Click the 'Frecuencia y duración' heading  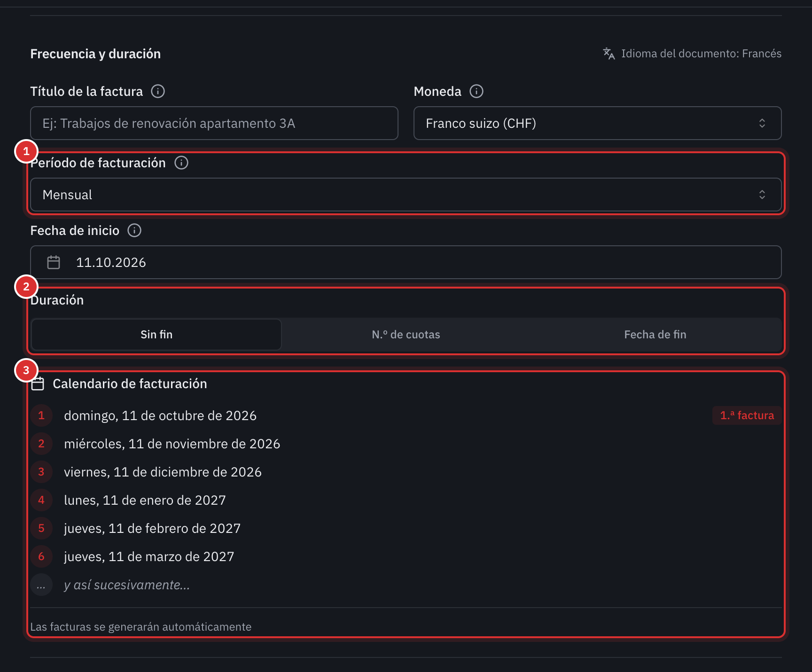click(95, 54)
